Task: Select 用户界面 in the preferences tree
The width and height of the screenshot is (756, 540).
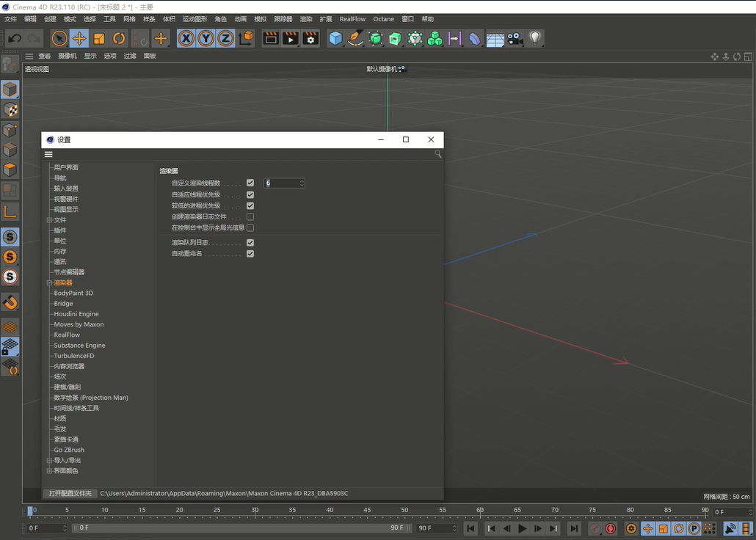Action: [x=66, y=167]
